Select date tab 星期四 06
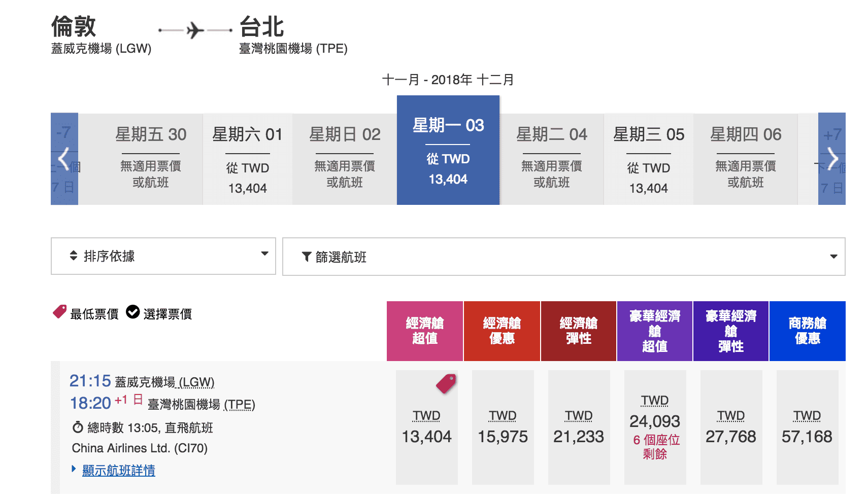The image size is (868, 500). click(x=746, y=159)
